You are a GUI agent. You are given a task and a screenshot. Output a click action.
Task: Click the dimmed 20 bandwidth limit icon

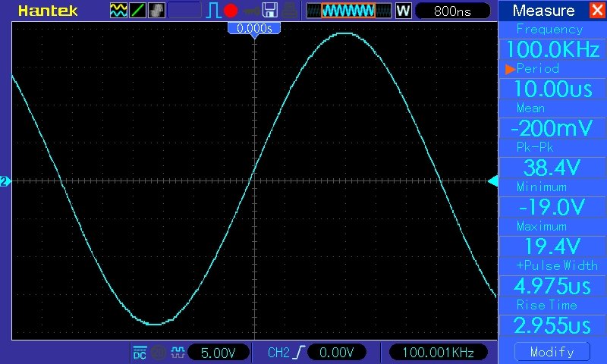(159, 352)
